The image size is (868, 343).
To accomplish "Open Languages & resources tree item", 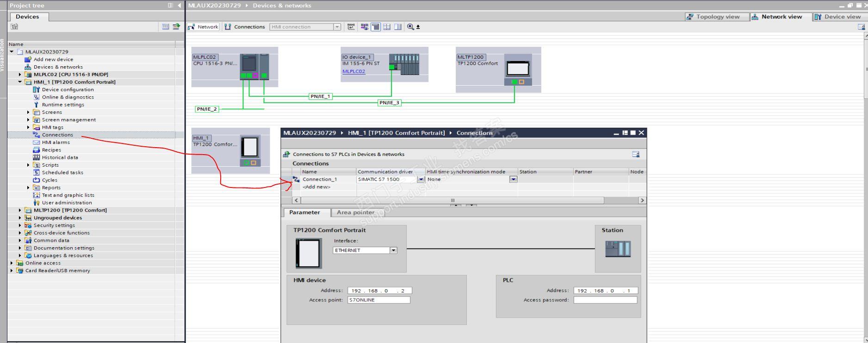I will pos(63,256).
